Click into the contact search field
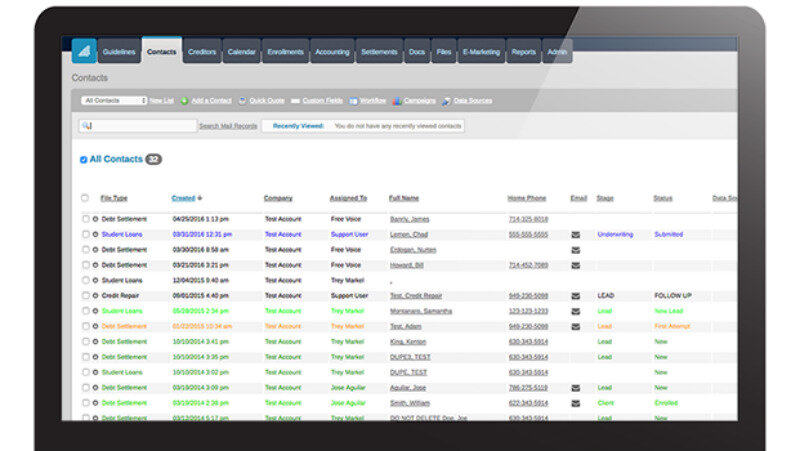This screenshot has height=451, width=800. coord(142,126)
